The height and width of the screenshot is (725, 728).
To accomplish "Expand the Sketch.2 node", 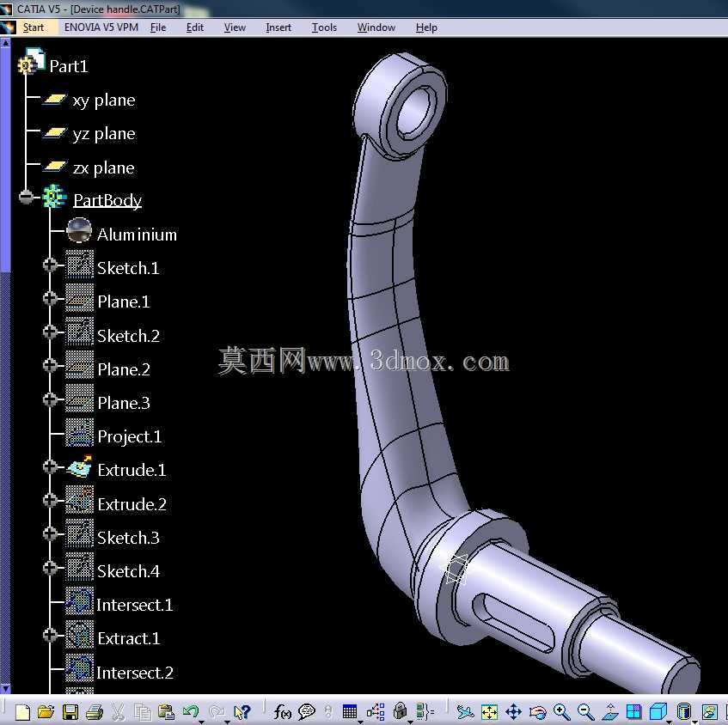I will pos(50,332).
